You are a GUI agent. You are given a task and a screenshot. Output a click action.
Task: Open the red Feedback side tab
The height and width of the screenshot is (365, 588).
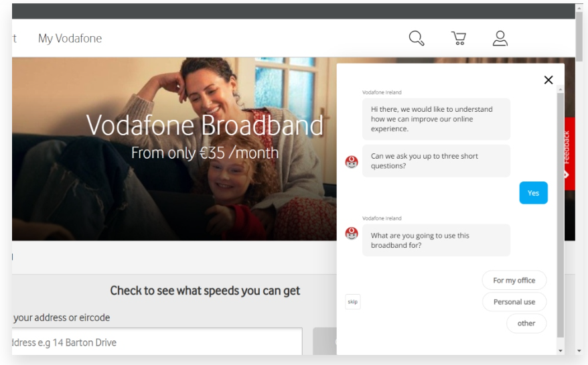569,154
